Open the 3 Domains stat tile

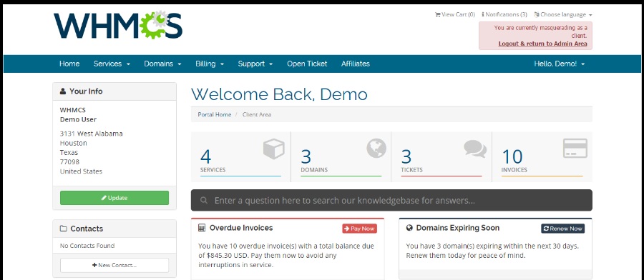click(x=341, y=157)
